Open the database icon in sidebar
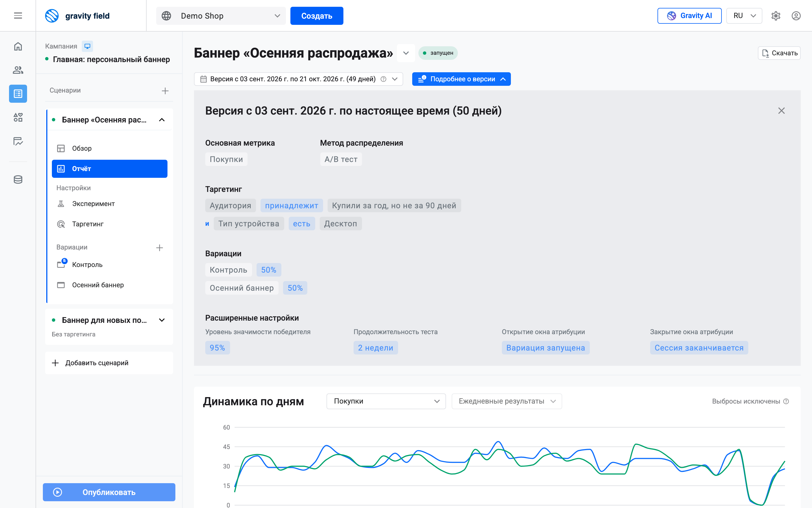The height and width of the screenshot is (508, 812). coord(18,179)
